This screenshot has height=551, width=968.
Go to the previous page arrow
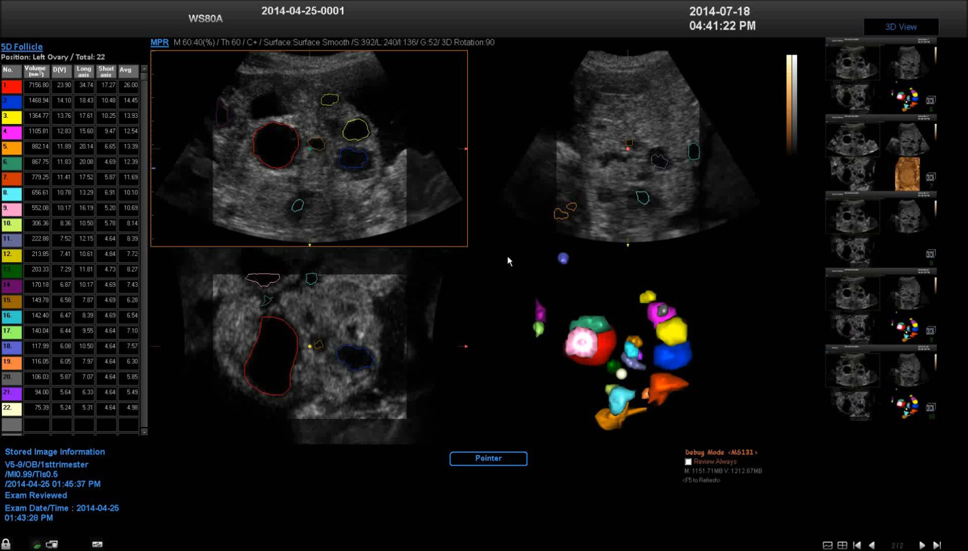[872, 545]
